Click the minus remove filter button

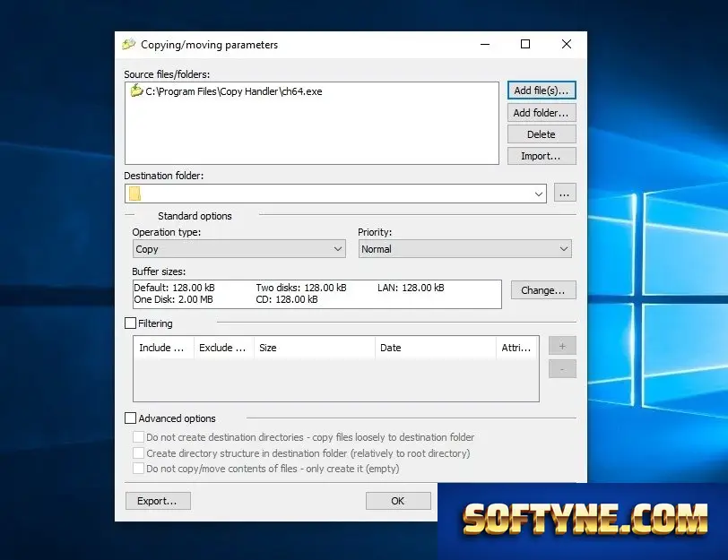562,369
